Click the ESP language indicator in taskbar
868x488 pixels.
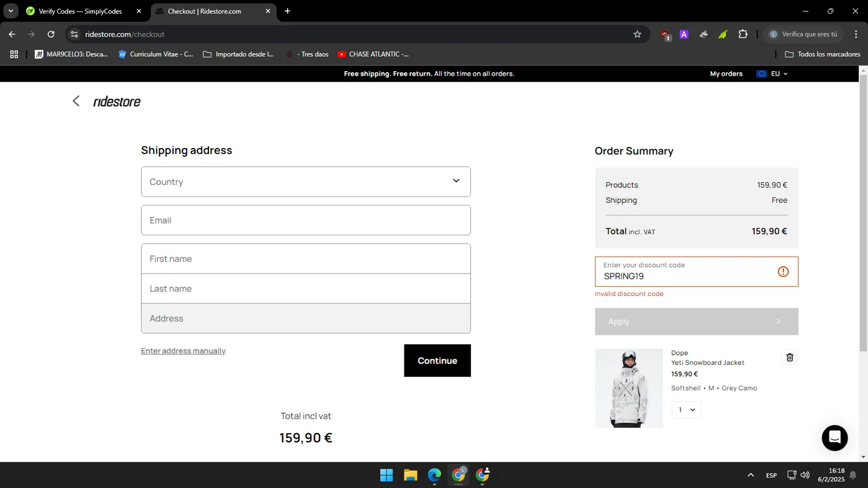tap(771, 475)
